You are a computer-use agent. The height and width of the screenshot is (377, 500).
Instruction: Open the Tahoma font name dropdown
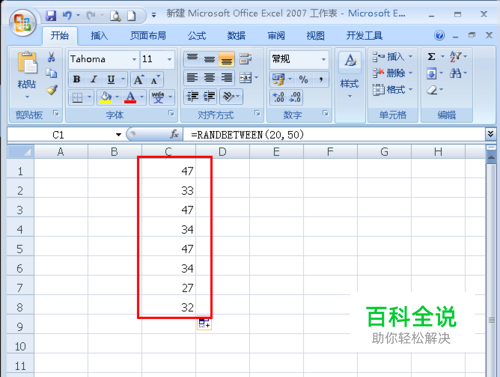pos(134,59)
